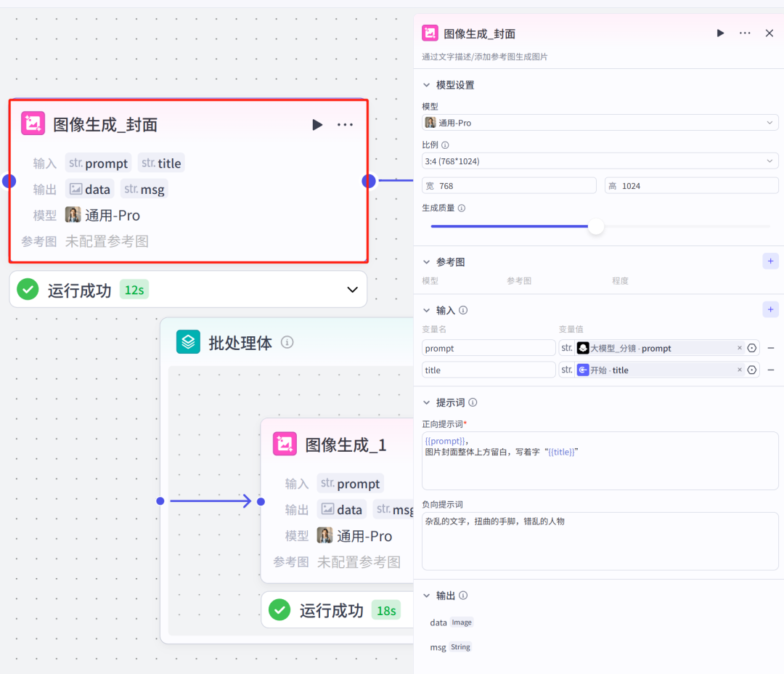
Task: Open the 模型 dropdown showing 通用-Pro
Action: (x=599, y=122)
